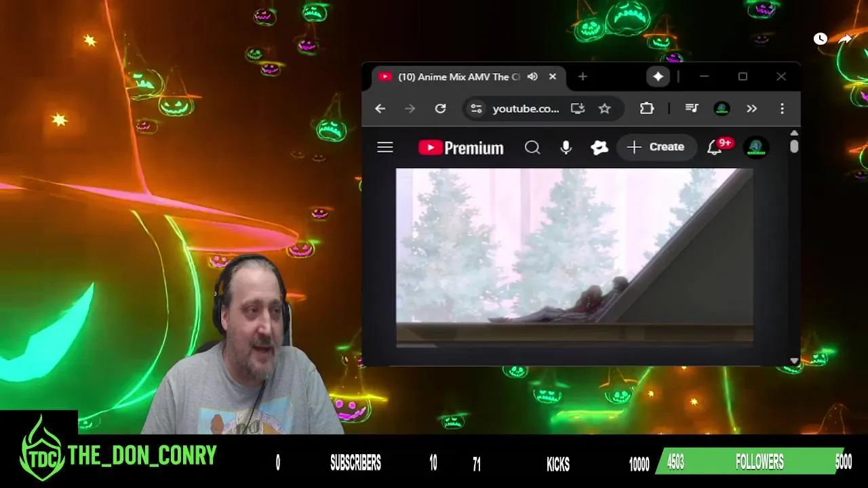
Task: Click the THE_DON_CONRY channel name
Action: tap(142, 456)
